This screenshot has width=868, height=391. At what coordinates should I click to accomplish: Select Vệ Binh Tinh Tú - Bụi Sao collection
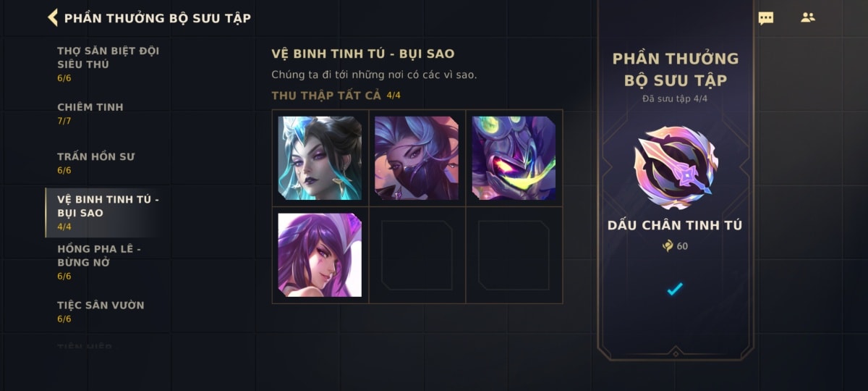(109, 213)
